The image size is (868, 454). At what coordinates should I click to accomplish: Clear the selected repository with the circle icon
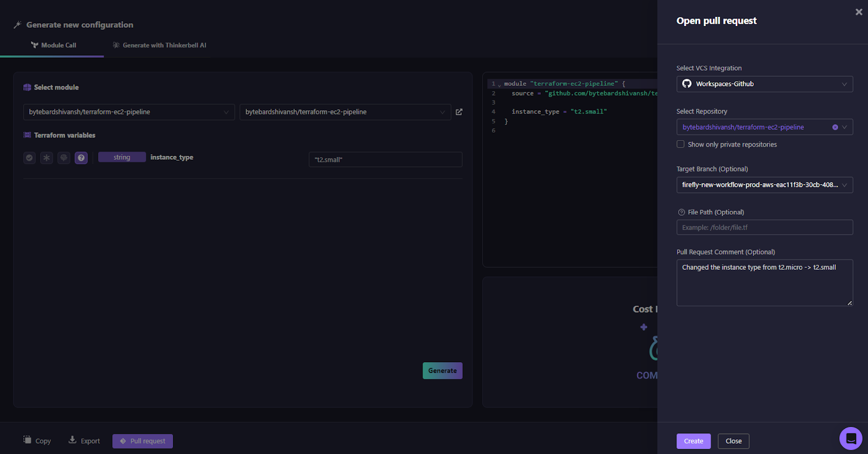pos(835,127)
